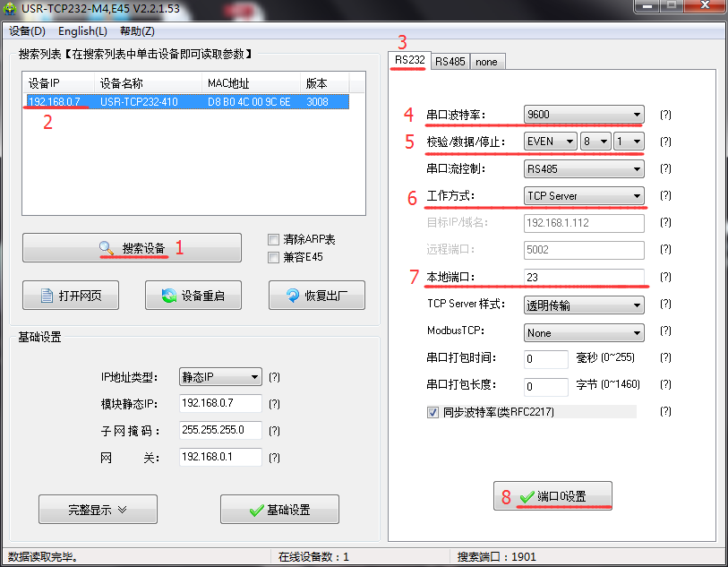The image size is (728, 567).
Task: Click the green checkmark on 基础设置 button
Action: click(256, 510)
